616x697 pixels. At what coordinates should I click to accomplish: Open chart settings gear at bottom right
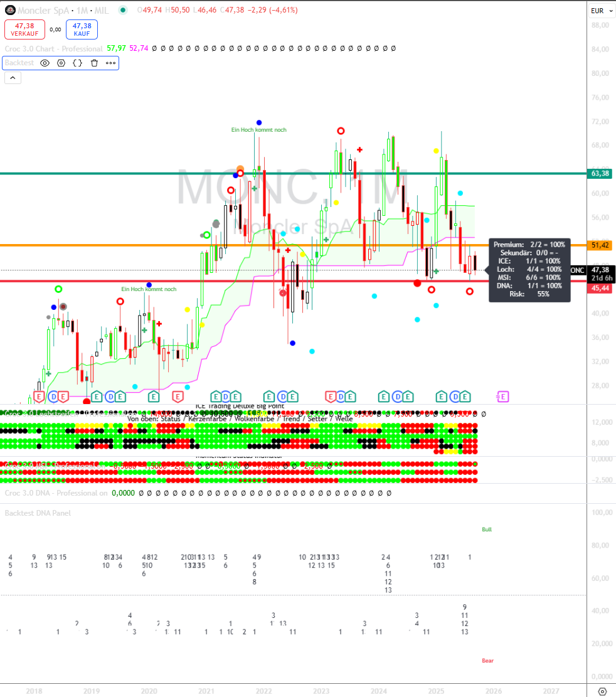click(602, 691)
